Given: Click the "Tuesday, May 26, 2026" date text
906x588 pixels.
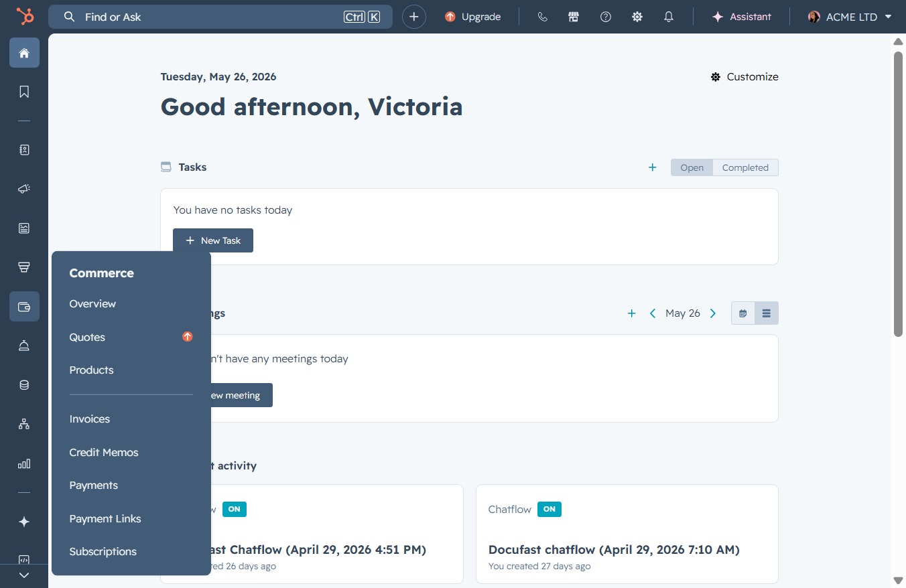Looking at the screenshot, I should coord(218,77).
